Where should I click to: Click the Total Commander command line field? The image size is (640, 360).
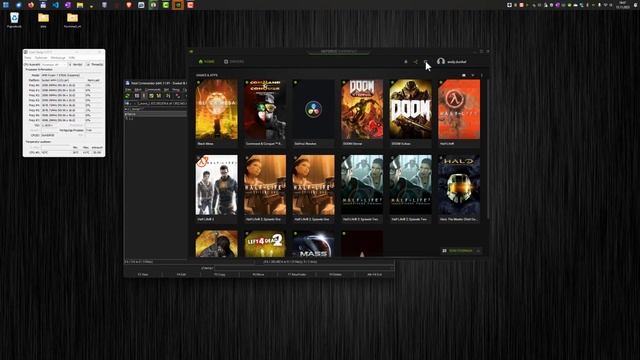304,268
